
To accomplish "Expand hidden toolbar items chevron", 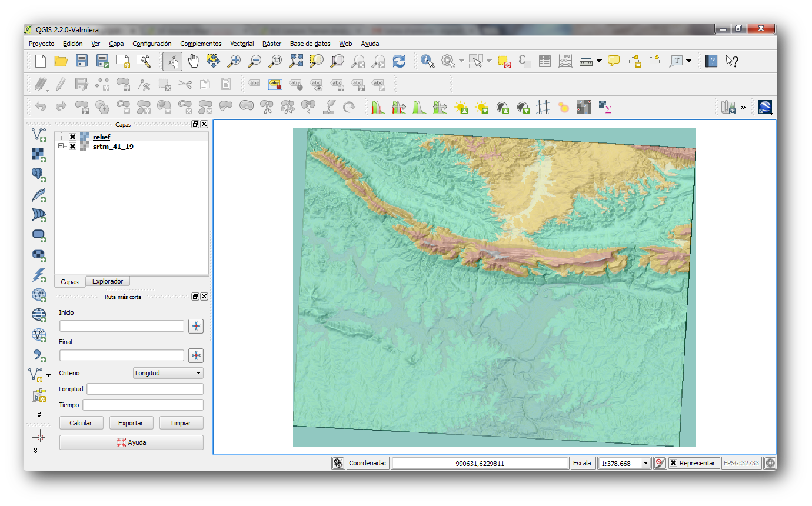I will tap(743, 107).
